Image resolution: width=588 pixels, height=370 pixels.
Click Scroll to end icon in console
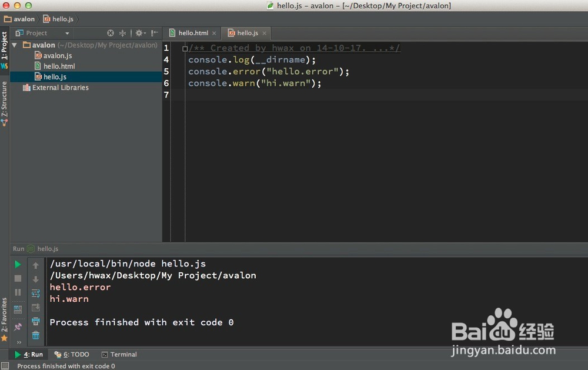(36, 308)
